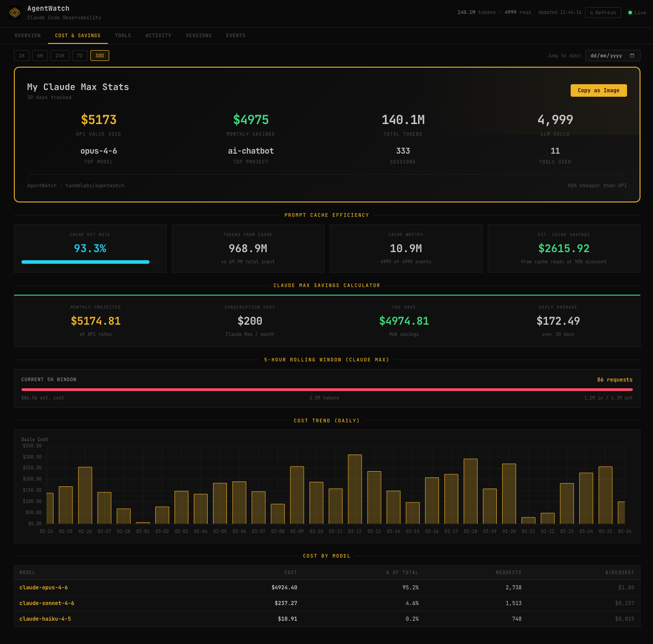
Task: Open the claude-opus-4-6 model entry
Action: (44, 588)
